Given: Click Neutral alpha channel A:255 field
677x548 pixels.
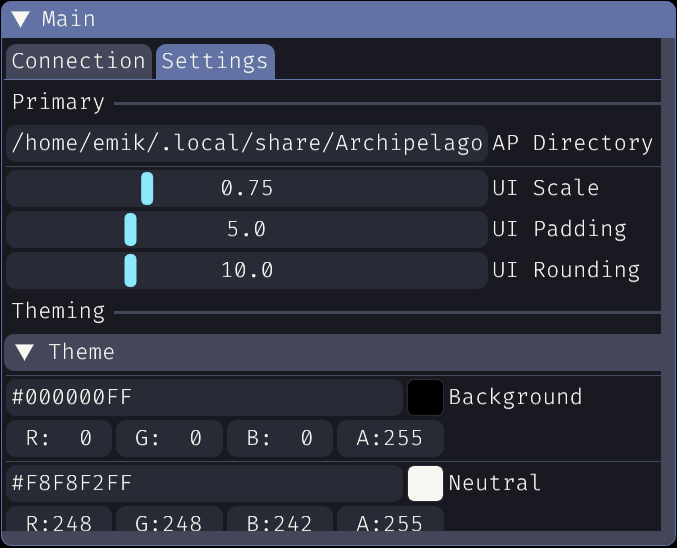Looking at the screenshot, I should tap(389, 522).
